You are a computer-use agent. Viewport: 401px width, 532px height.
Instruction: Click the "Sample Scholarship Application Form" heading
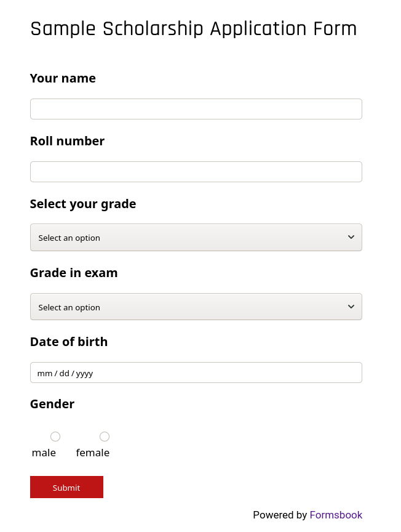(194, 29)
